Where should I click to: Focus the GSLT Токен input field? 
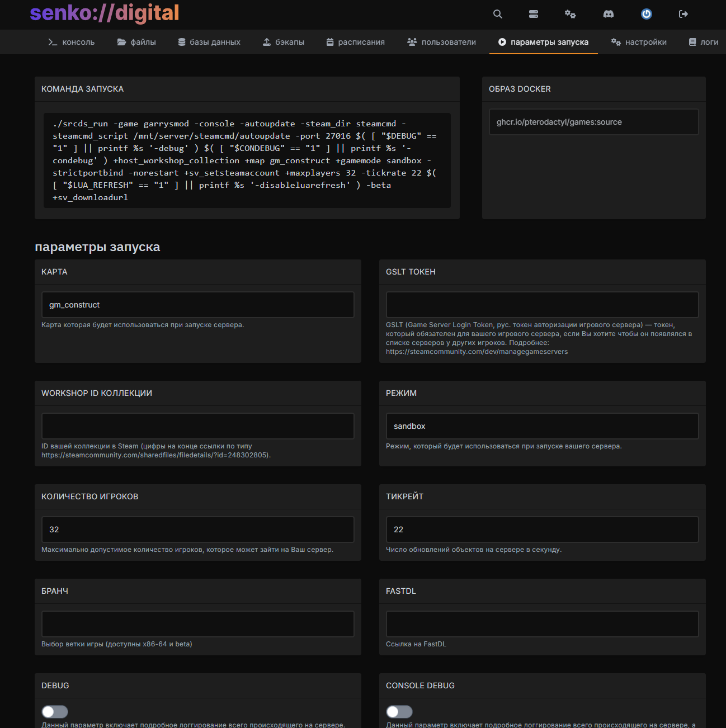click(543, 305)
